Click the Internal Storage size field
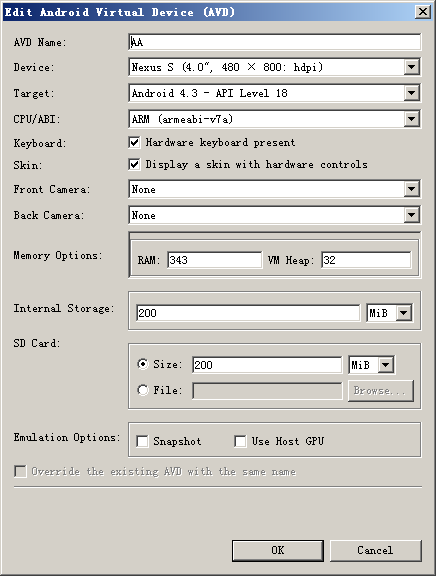 pyautogui.click(x=248, y=313)
